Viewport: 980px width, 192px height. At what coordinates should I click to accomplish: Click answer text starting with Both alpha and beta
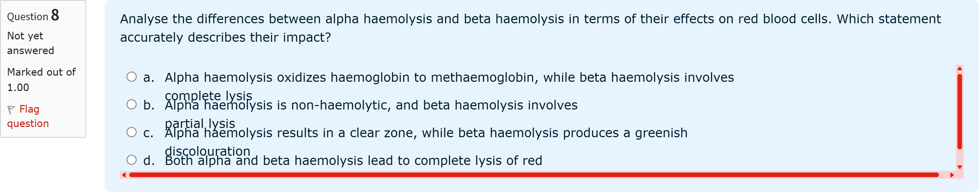353,161
